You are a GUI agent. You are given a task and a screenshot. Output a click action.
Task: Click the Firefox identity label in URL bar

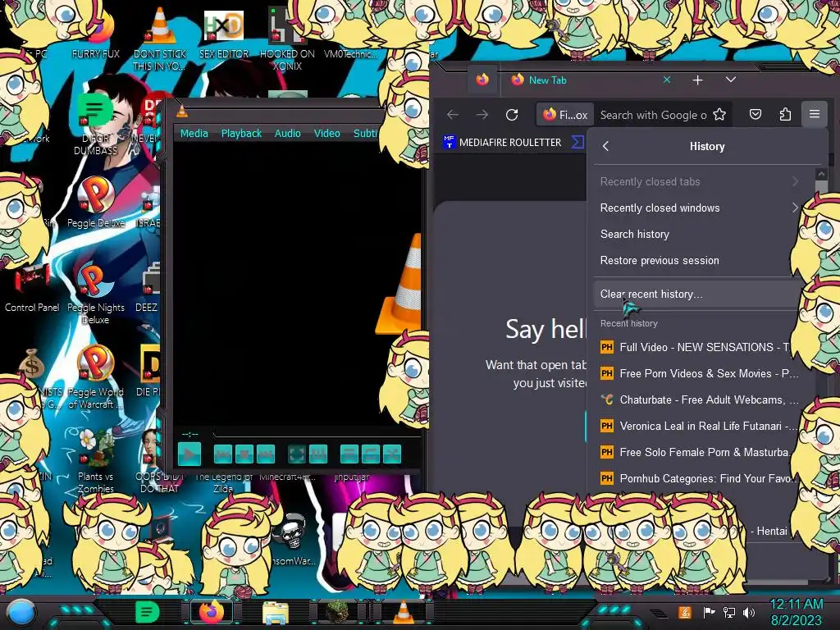click(x=565, y=115)
